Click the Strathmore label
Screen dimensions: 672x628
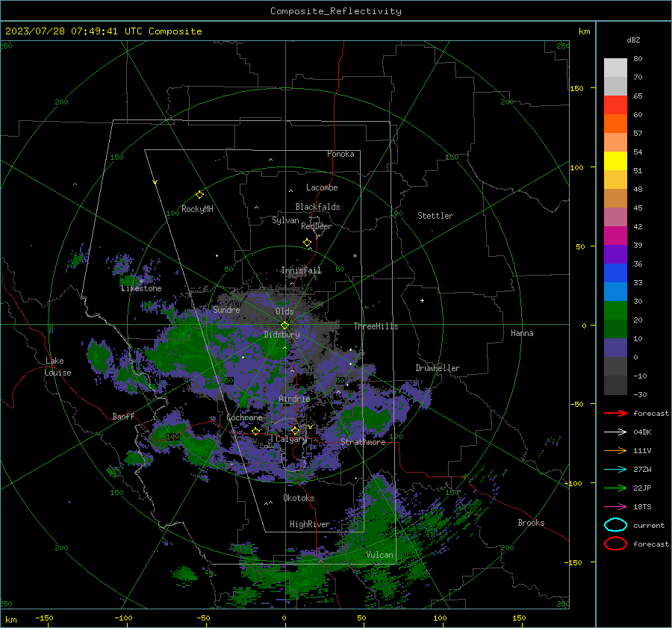[363, 442]
